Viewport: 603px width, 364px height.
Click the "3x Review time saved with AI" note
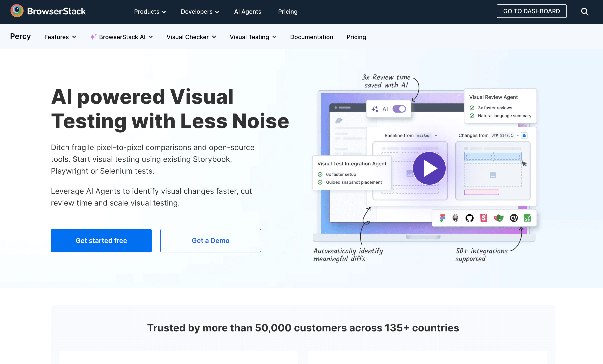pyautogui.click(x=386, y=81)
